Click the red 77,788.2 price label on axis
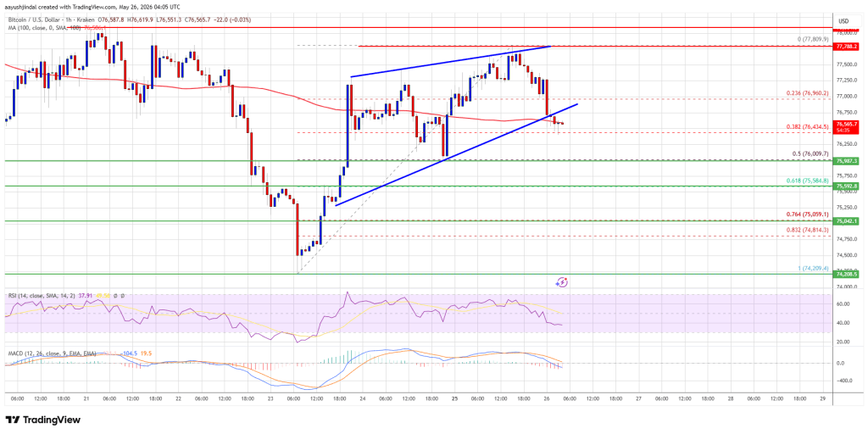 pyautogui.click(x=848, y=47)
